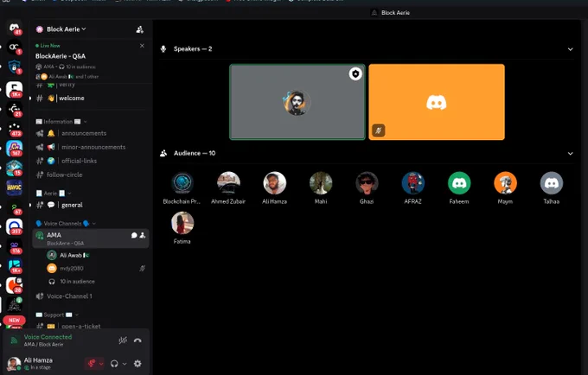Viewport: 588px width, 375px height.
Task: Toggle the microphone mute button
Action: point(91,364)
